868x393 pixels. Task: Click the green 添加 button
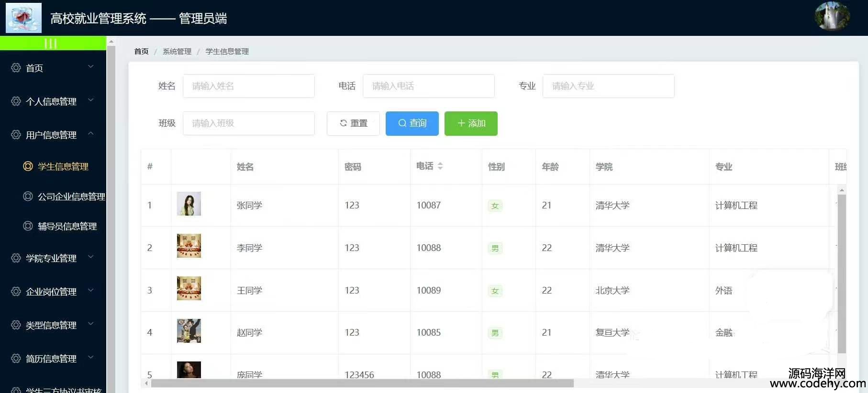471,123
